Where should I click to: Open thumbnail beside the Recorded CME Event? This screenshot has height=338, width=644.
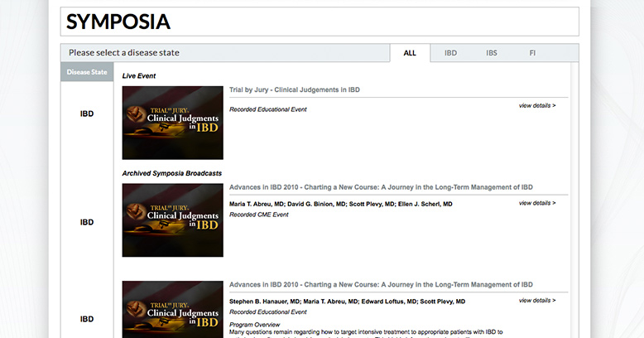[x=172, y=220]
